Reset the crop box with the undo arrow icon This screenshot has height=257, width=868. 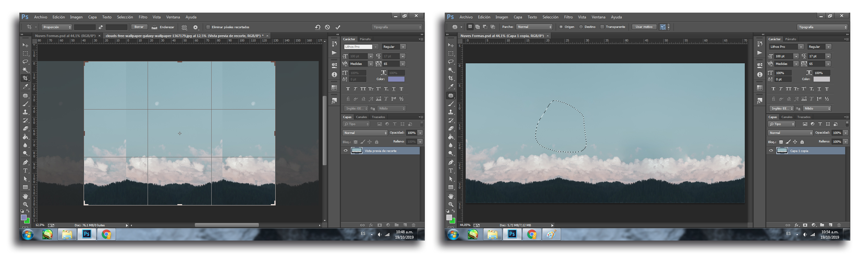tap(318, 27)
